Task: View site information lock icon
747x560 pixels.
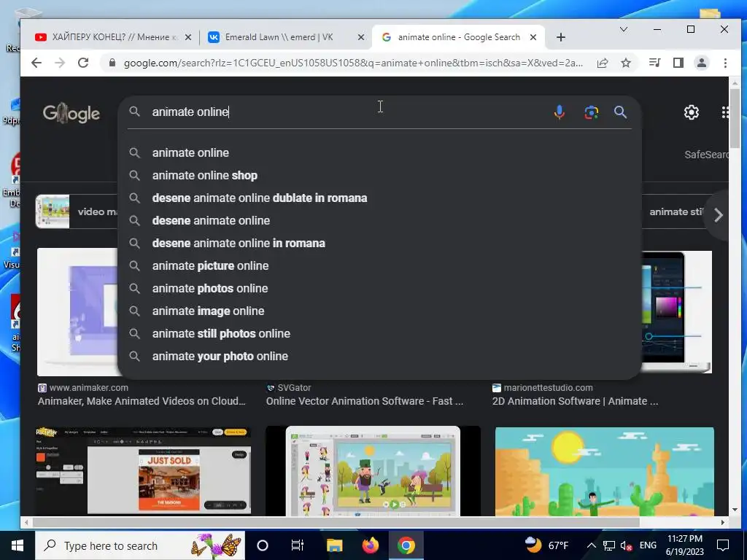Action: (112, 63)
